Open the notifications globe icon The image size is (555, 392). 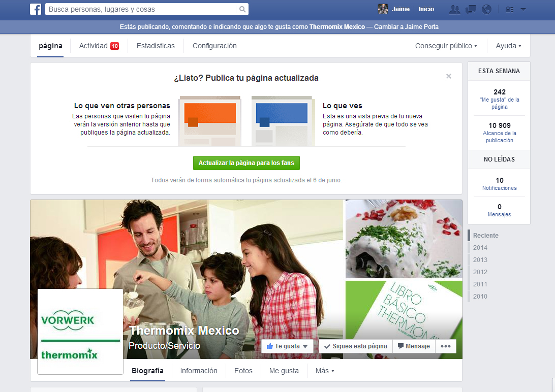(486, 9)
